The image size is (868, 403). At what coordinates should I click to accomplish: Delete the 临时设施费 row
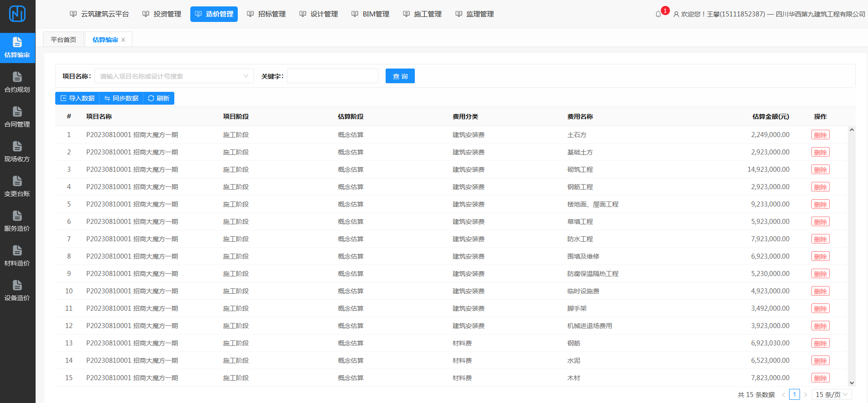point(821,291)
